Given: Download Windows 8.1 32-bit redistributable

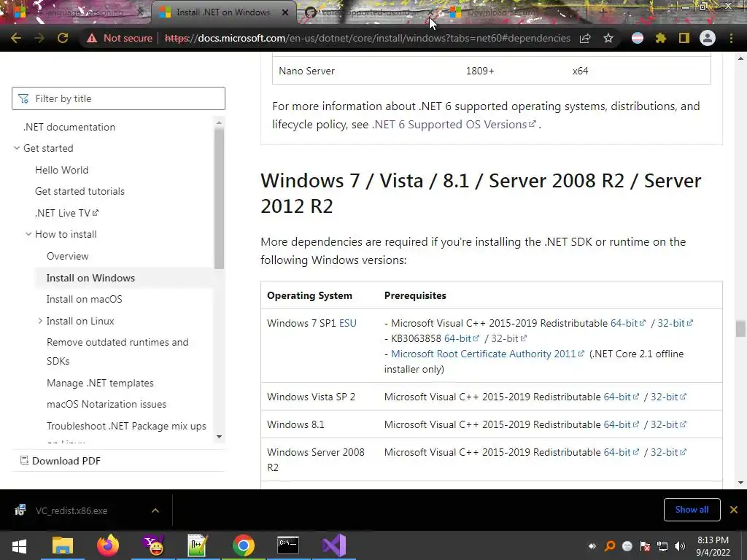Looking at the screenshot, I should coord(668,424).
